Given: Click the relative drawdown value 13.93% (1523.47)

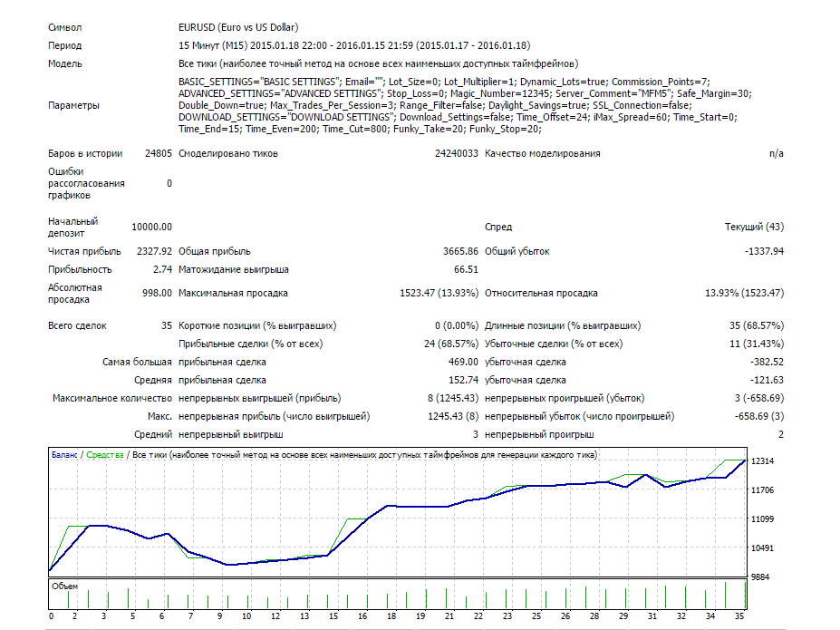Looking at the screenshot, I should coord(745,293).
